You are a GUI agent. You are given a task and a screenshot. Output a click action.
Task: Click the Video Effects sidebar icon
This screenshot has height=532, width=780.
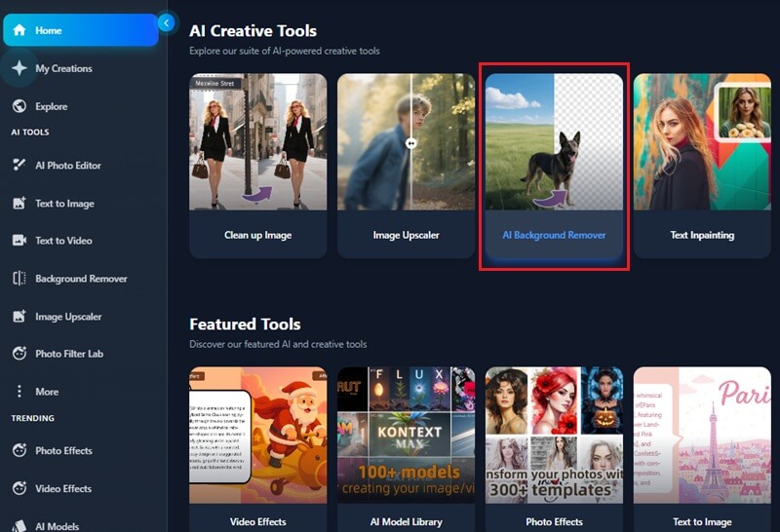click(19, 488)
